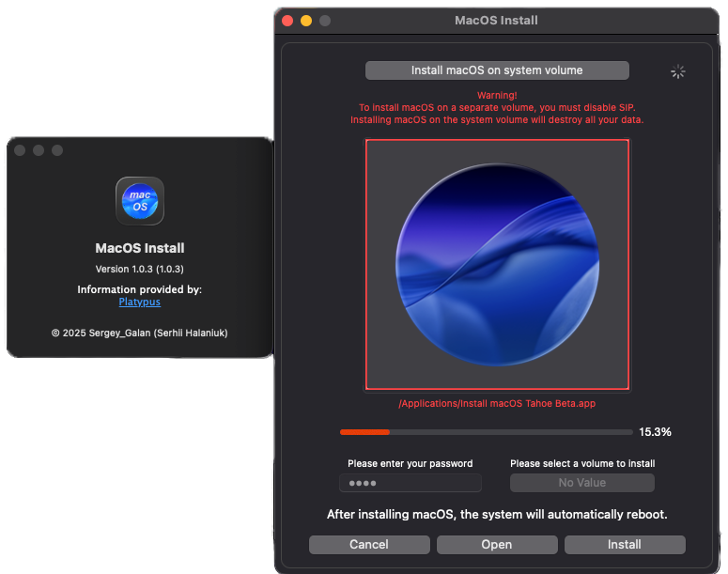Image resolution: width=728 pixels, height=574 pixels.
Task: Click the Install button
Action: pos(625,544)
